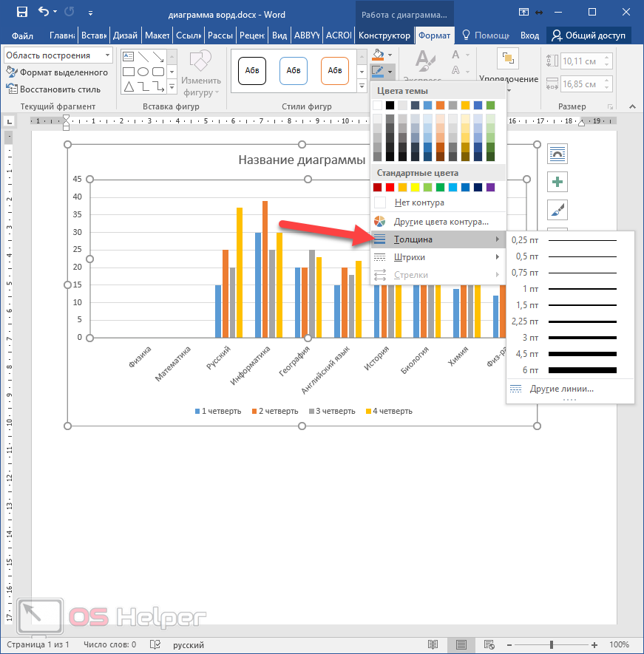
Task: Click Format Selection (Формат выделенного)
Action: click(x=57, y=72)
